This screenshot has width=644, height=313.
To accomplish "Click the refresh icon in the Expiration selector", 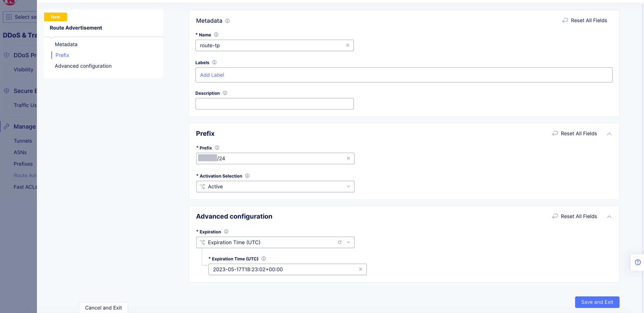I will [340, 242].
